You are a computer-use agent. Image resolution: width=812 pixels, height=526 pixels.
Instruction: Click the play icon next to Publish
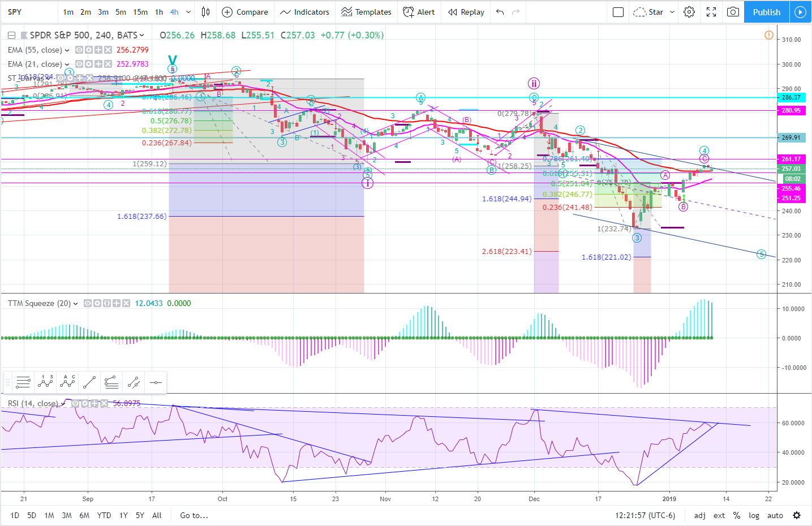pyautogui.click(x=800, y=12)
